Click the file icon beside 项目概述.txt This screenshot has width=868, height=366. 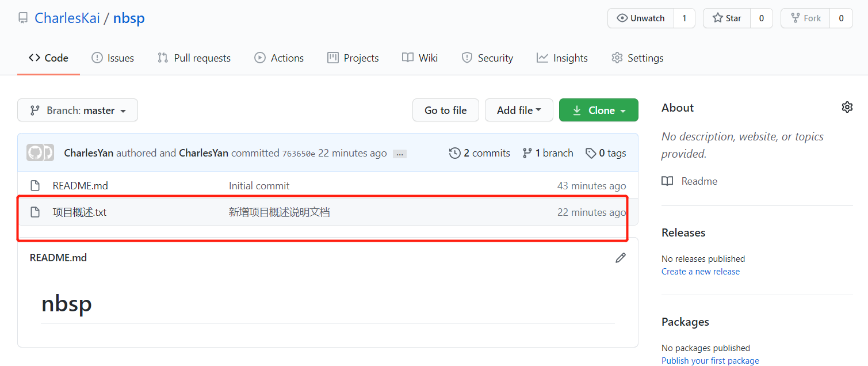pos(35,212)
